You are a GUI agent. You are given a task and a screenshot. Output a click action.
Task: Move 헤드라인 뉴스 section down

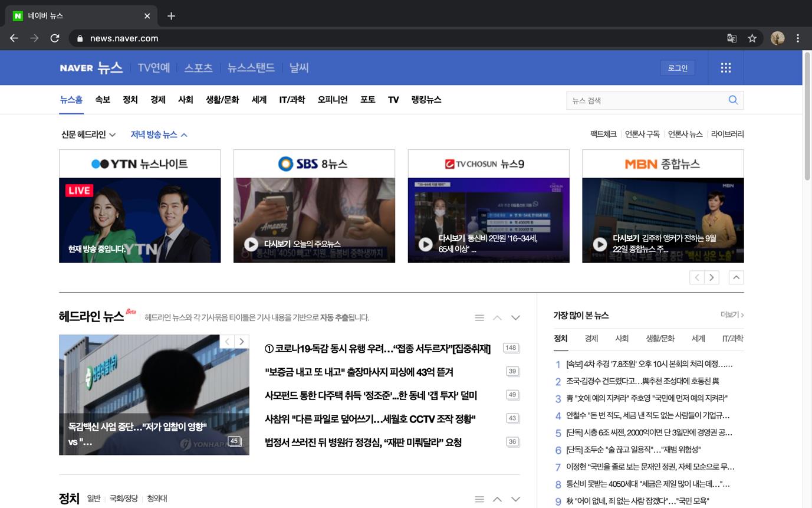coord(515,317)
